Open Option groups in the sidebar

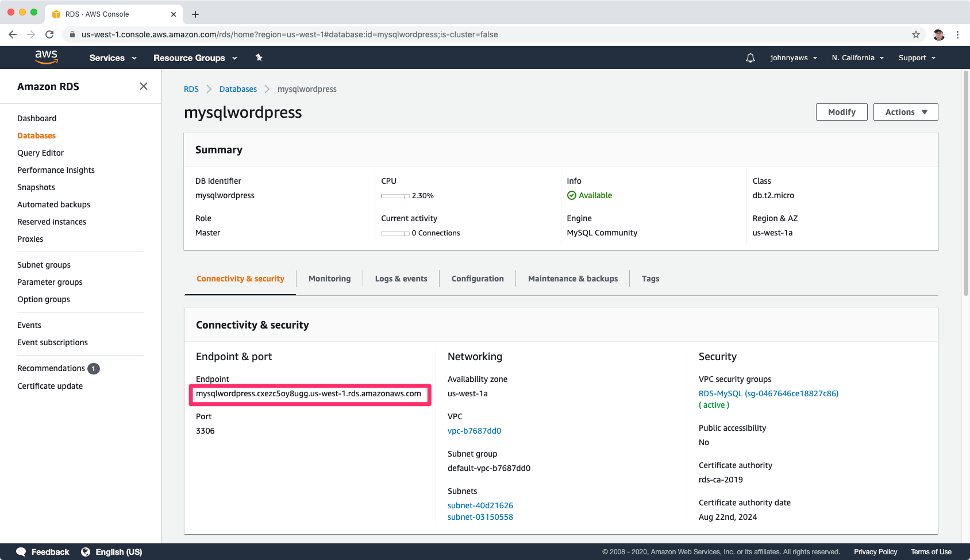point(44,299)
